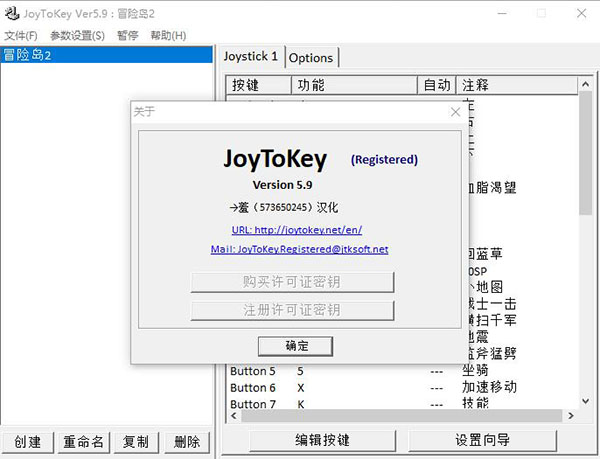This screenshot has height=459, width=600.
Task: Click the 创建 button
Action: [x=28, y=441]
